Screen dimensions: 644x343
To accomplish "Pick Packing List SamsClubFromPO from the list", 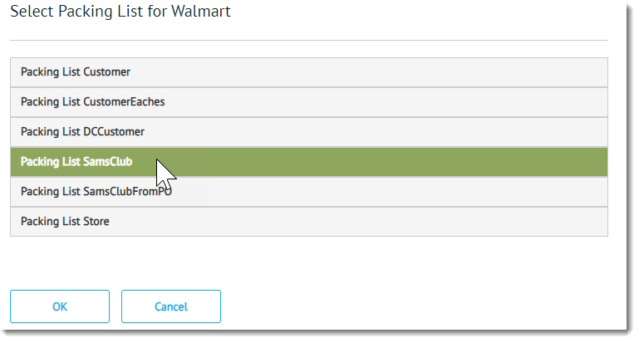I will [308, 192].
